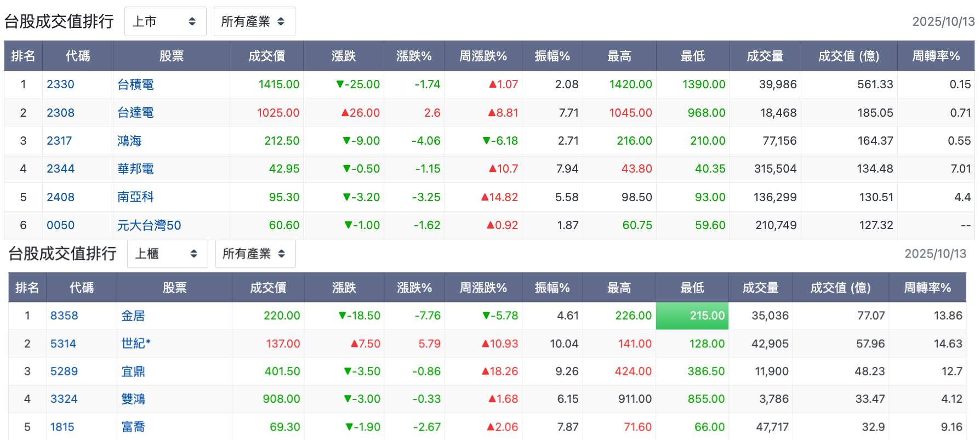
Task: Open stock code link 2408
Action: (x=60, y=197)
